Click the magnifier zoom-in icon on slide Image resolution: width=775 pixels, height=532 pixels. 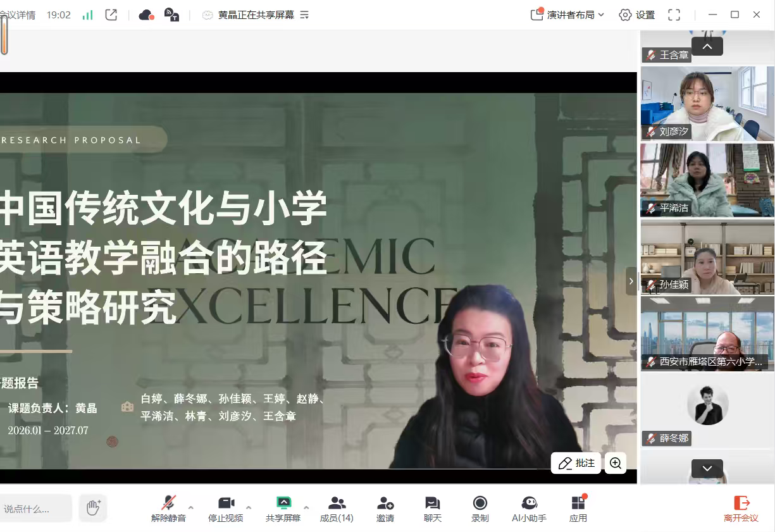click(616, 463)
